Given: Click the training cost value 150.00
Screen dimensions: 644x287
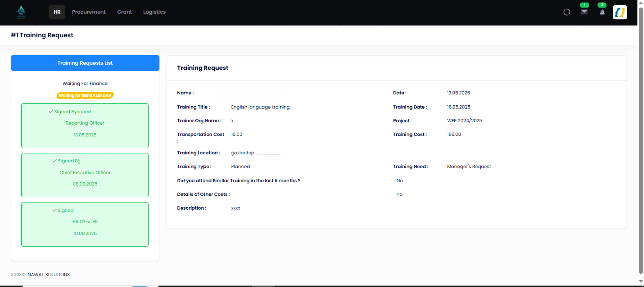Looking at the screenshot, I should point(454,135).
